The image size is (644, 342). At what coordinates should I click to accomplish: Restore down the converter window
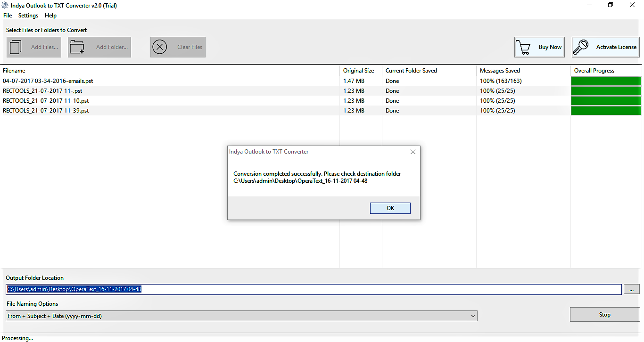pos(611,5)
